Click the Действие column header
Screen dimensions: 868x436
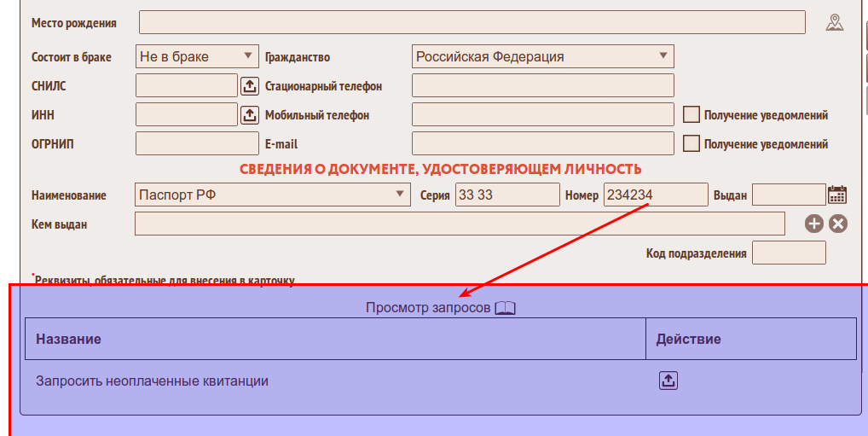point(688,339)
